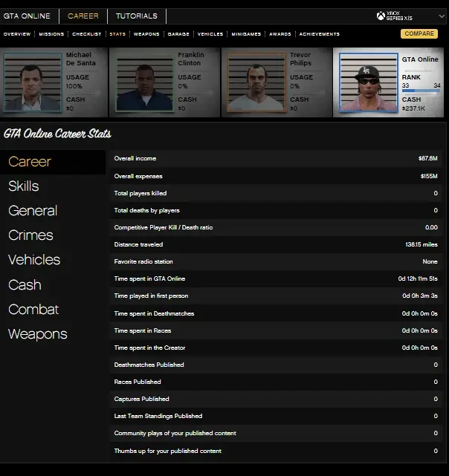Open the Checklist page
The image size is (449, 476).
pyautogui.click(x=86, y=34)
